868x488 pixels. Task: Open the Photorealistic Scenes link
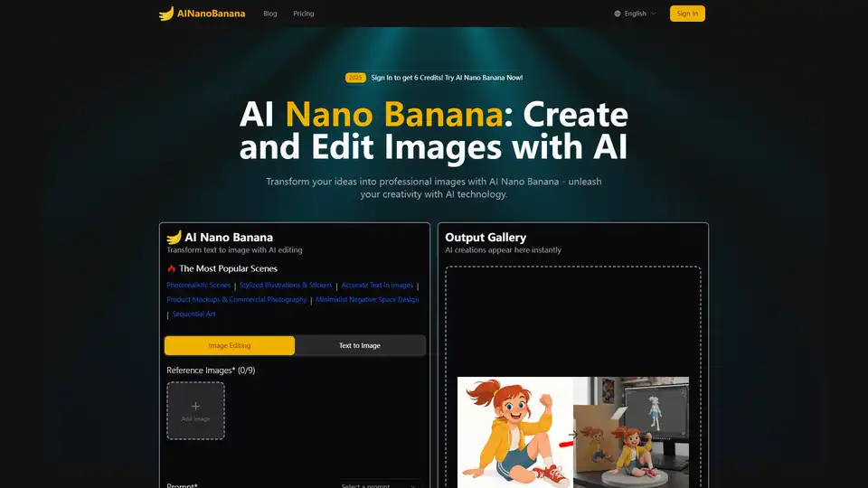tap(198, 285)
